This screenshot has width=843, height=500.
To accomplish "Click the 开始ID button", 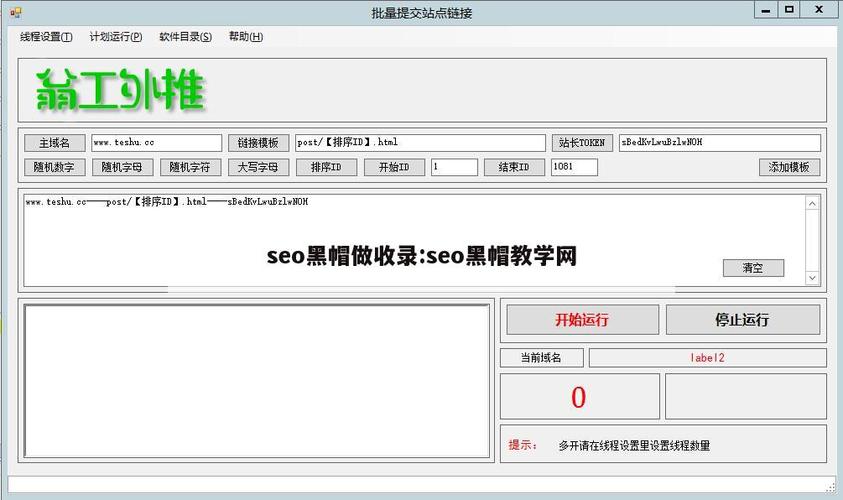I will click(394, 167).
